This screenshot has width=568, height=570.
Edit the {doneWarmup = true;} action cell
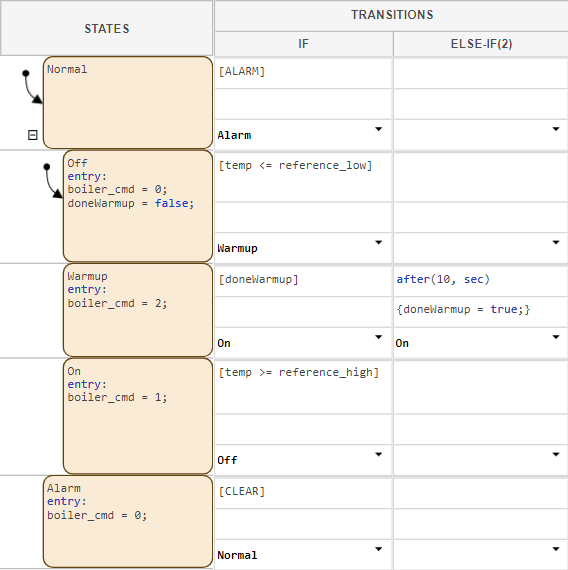480,312
